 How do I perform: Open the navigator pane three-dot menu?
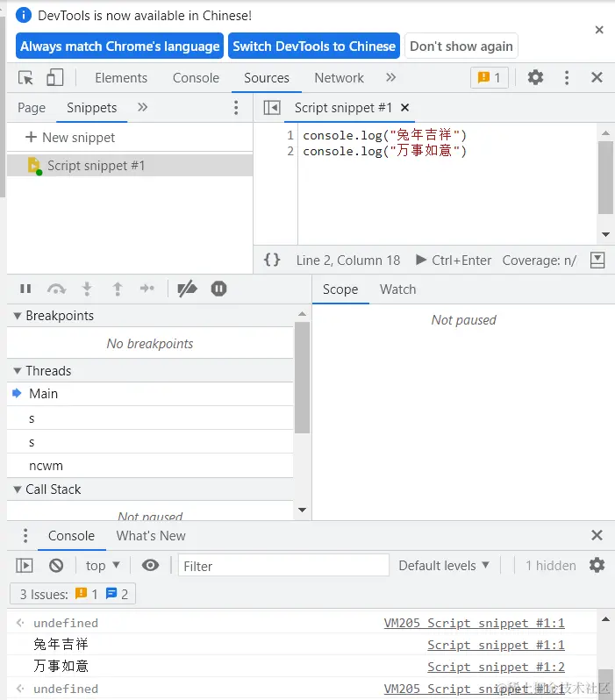click(236, 108)
